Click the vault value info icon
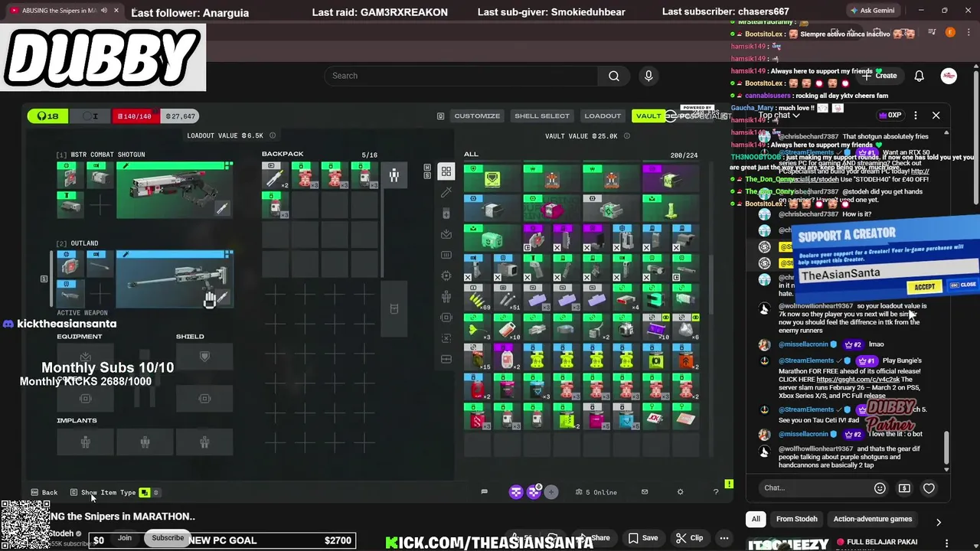Viewport: 980px width, 551px height. pyautogui.click(x=626, y=136)
